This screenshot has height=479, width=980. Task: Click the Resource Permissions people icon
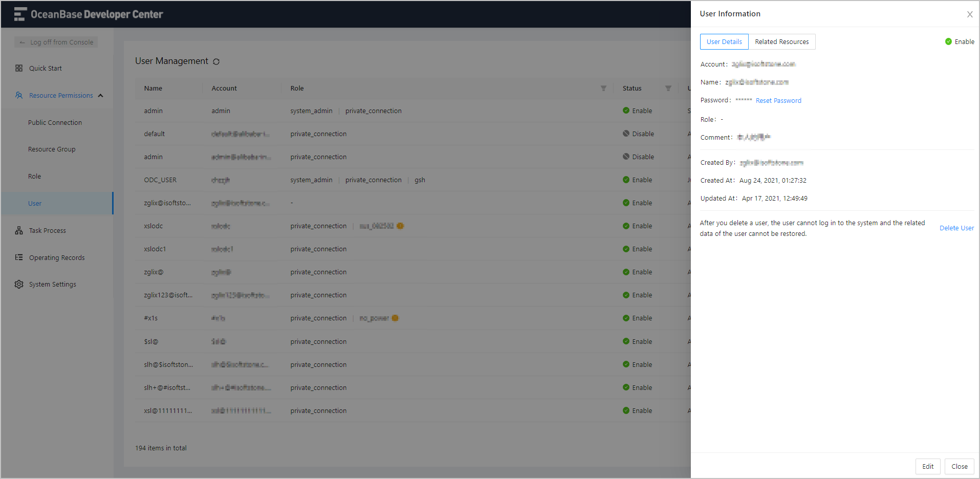point(19,95)
